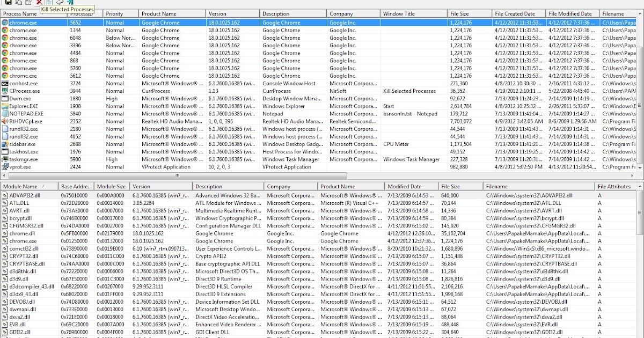Sort by the Priority column header
This screenshot has height=338, width=644.
click(121, 13)
